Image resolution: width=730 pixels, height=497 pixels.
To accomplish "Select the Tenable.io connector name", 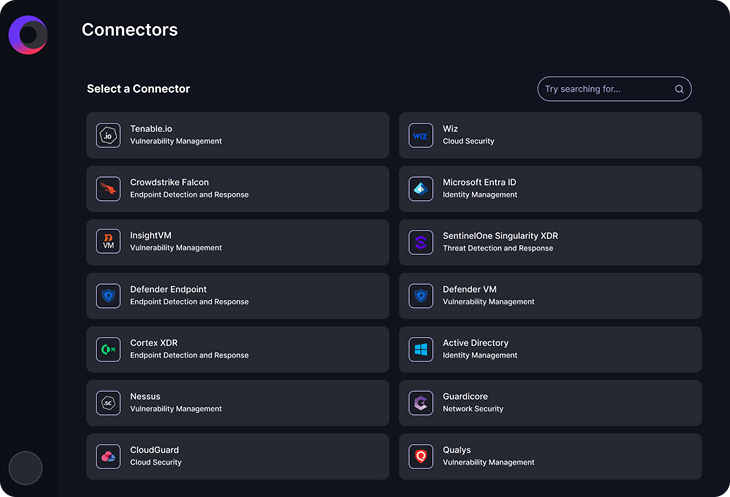I will (x=151, y=129).
